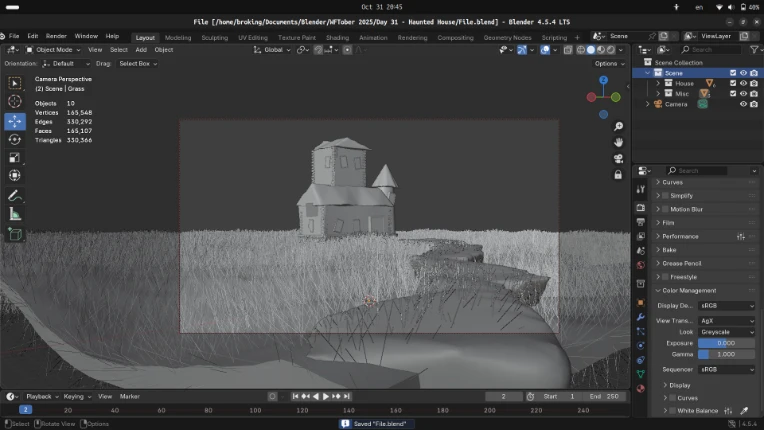Toggle Scene collection exclude checkbox
The width and height of the screenshot is (764, 430).
click(733, 73)
